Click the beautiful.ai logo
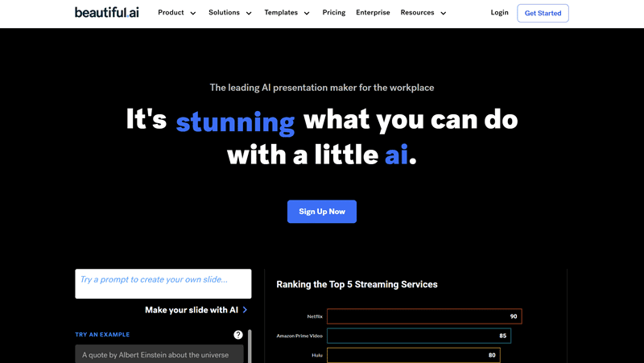Image resolution: width=644 pixels, height=363 pixels. pos(107,12)
